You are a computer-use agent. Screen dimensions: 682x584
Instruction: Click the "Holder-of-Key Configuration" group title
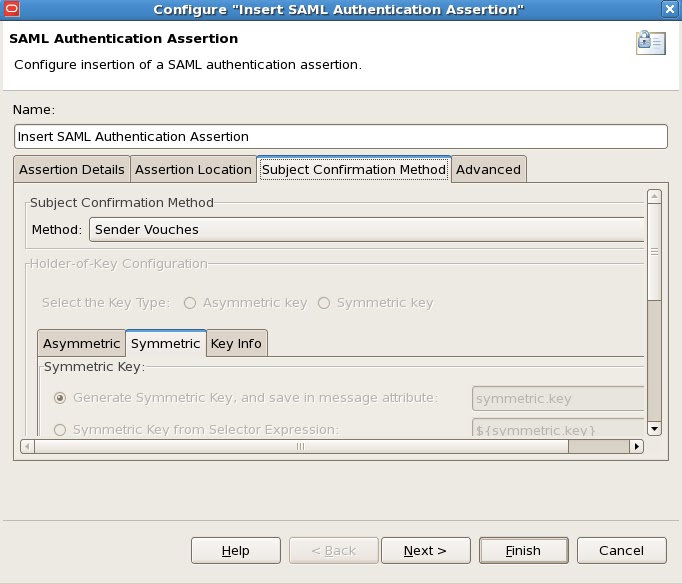click(118, 264)
